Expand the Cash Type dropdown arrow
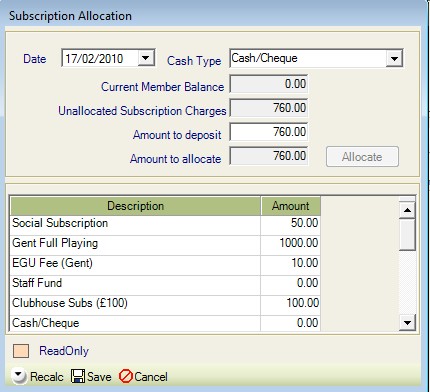 [394, 58]
